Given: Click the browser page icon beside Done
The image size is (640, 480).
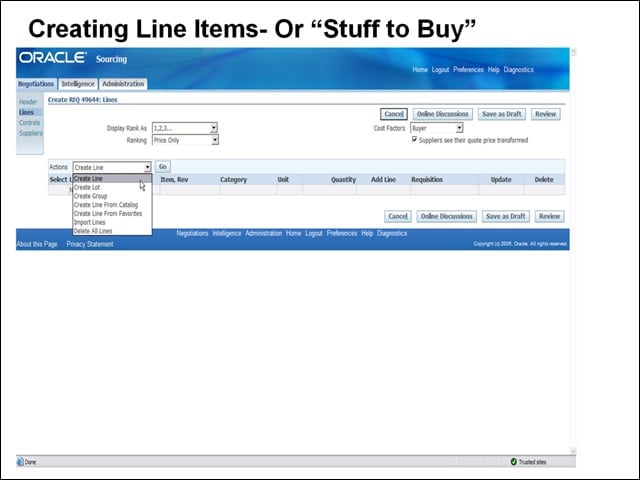Looking at the screenshot, I should (20, 462).
